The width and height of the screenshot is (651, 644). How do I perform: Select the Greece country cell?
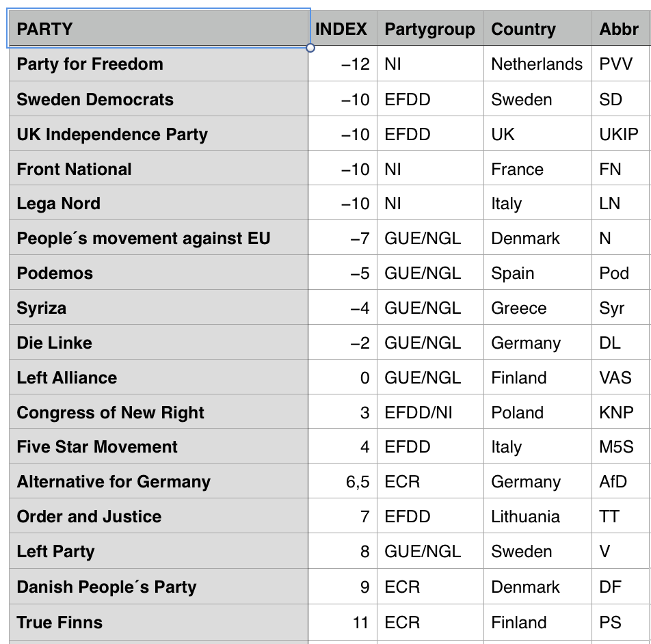[537, 308]
